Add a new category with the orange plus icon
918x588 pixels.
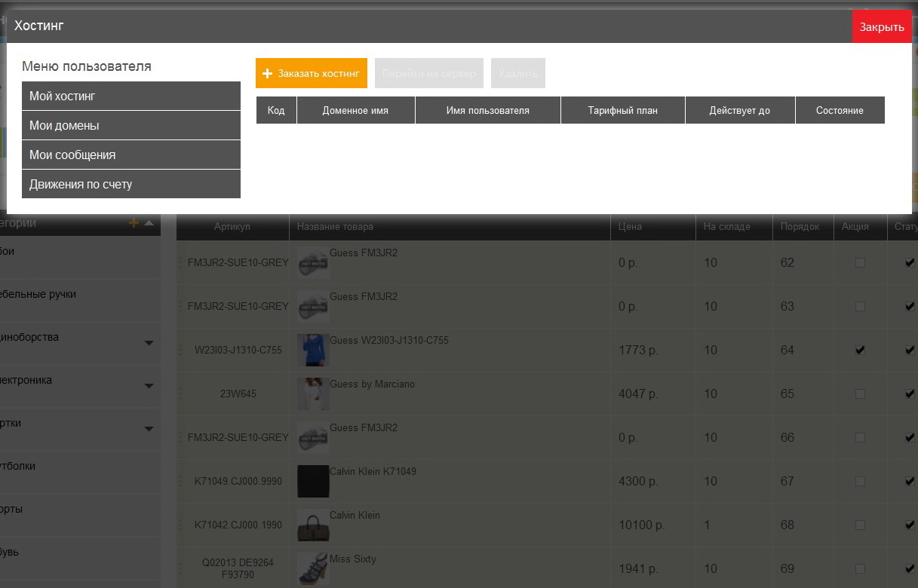pos(134,223)
